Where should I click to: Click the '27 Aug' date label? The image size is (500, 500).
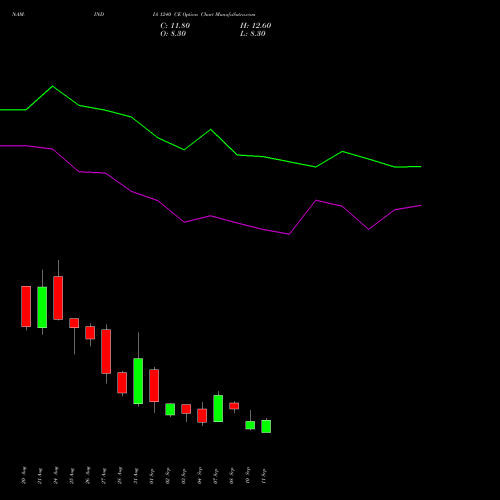(x=104, y=475)
